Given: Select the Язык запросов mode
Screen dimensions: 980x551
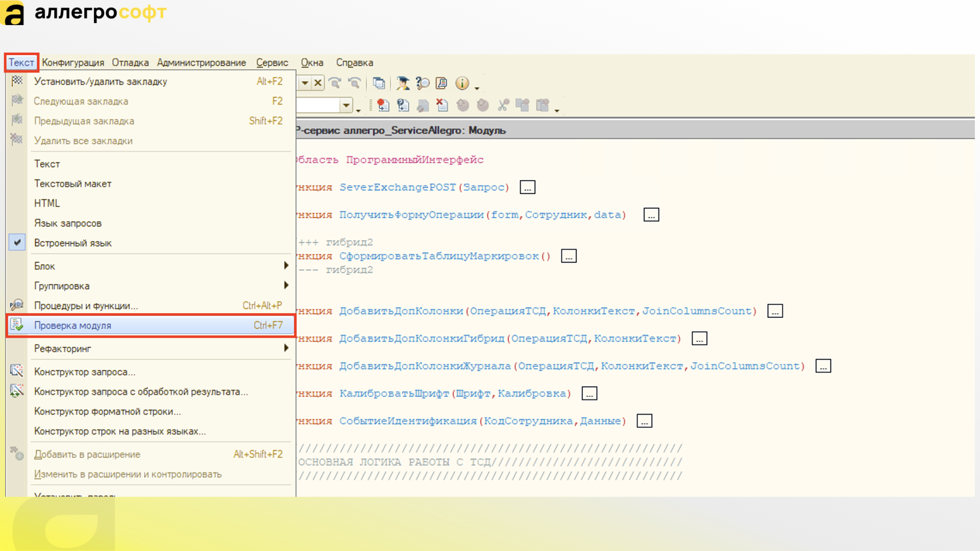Looking at the screenshot, I should [x=151, y=223].
